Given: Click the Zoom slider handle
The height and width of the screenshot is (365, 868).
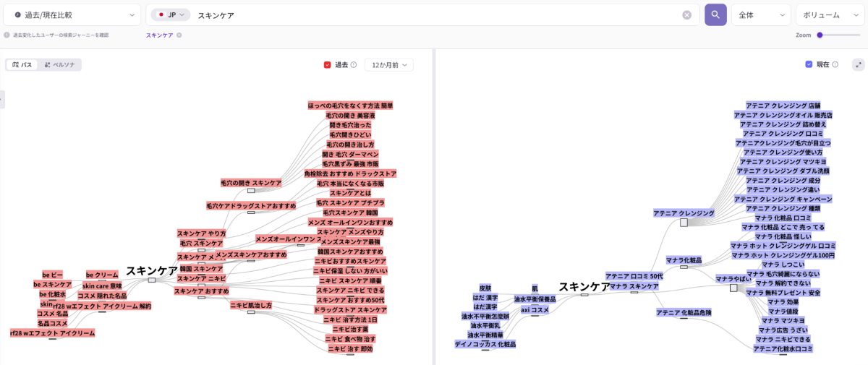Looking at the screenshot, I should tap(820, 35).
